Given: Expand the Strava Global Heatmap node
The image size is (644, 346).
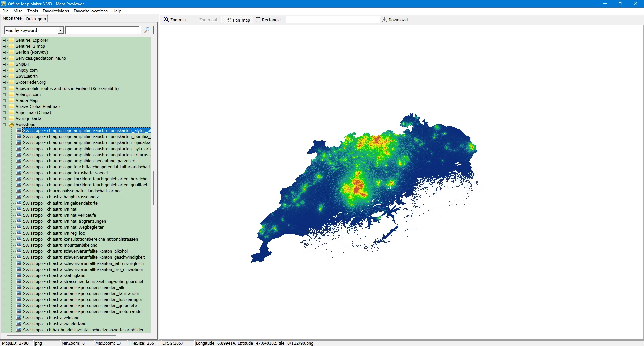Looking at the screenshot, I should point(4,107).
